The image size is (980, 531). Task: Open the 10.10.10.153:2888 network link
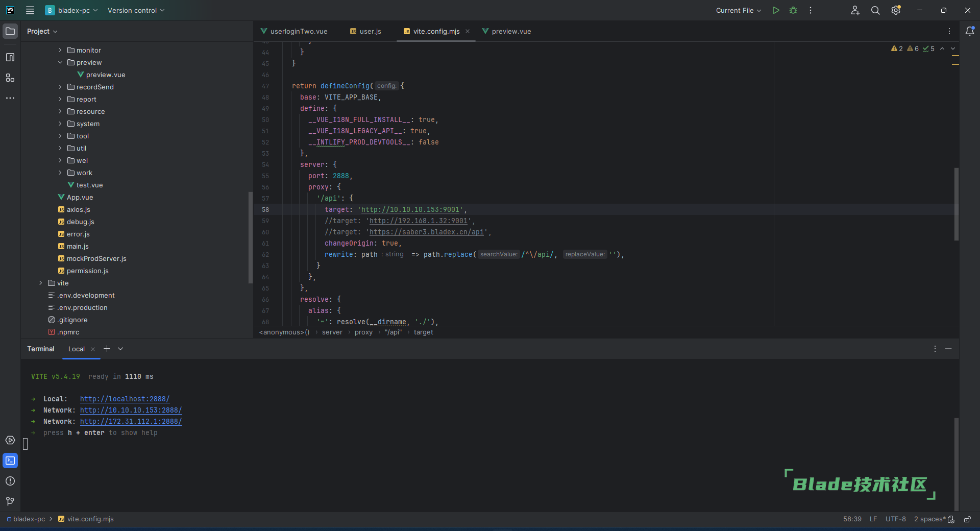[131, 410]
